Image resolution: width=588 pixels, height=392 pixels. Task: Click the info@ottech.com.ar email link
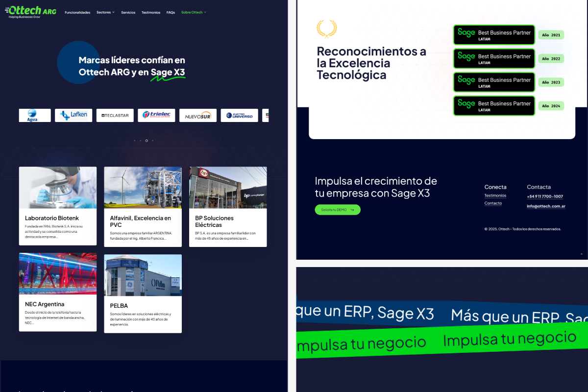point(546,206)
